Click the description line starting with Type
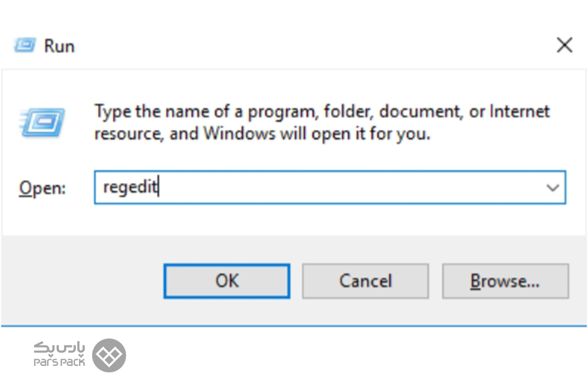588x392 pixels. [321, 112]
